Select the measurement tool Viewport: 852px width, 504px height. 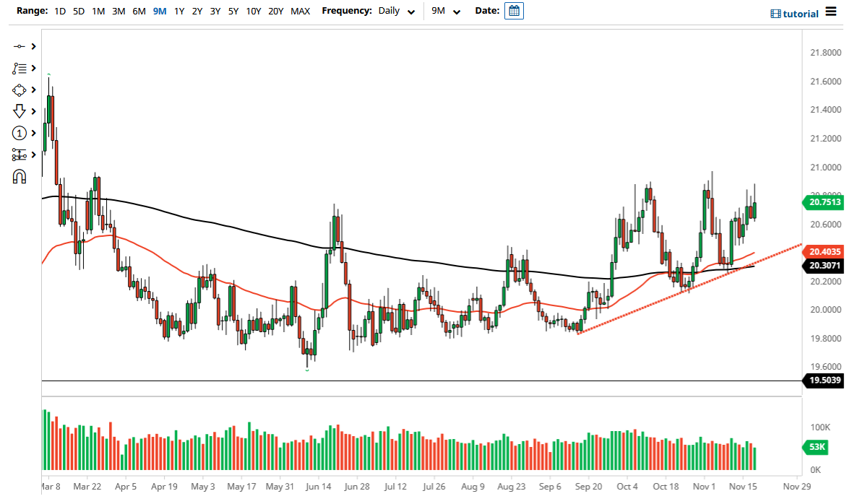tap(20, 155)
